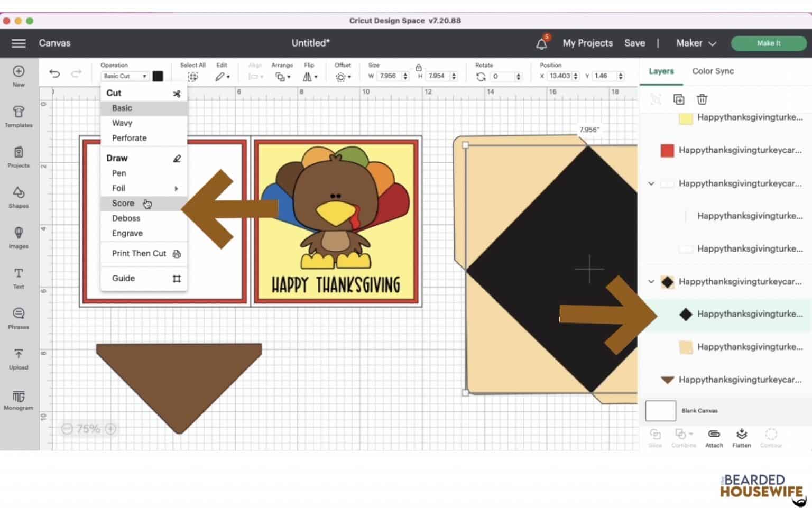Attach the selected layers
This screenshot has height=516, width=812.
(714, 435)
